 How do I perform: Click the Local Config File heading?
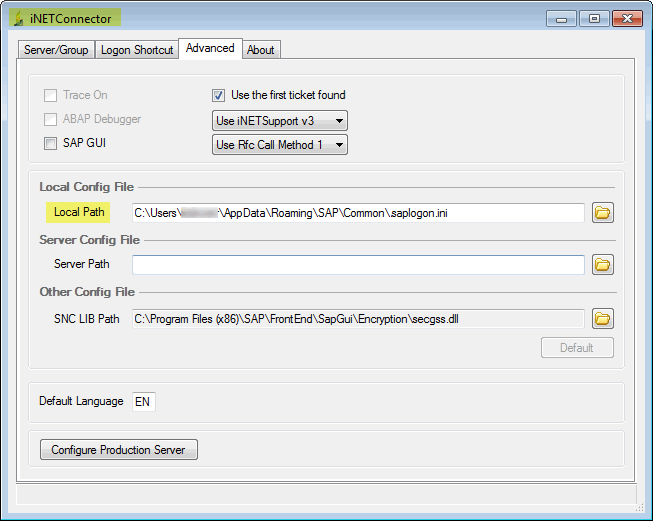coord(87,187)
